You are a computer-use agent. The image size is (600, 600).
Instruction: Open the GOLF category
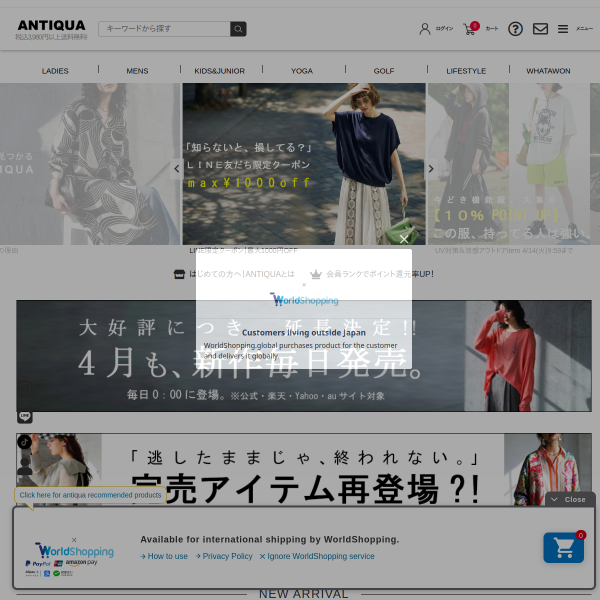click(384, 71)
